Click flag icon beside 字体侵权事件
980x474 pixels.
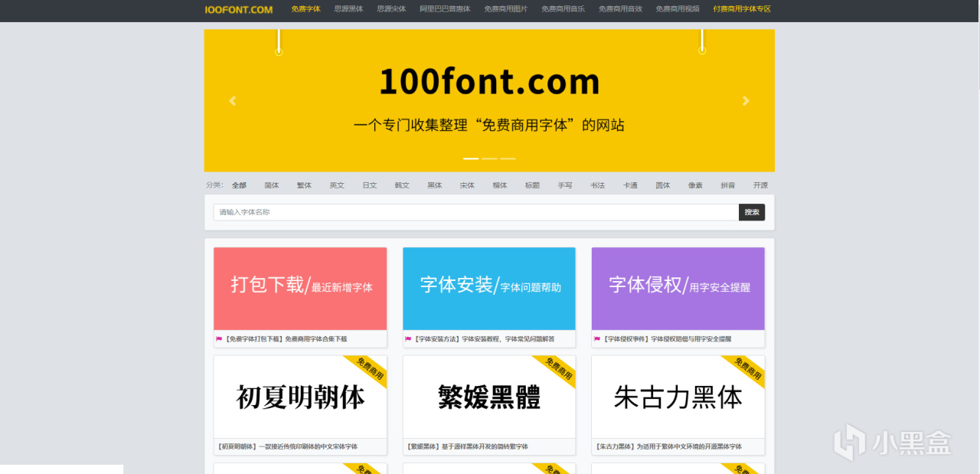(x=597, y=338)
